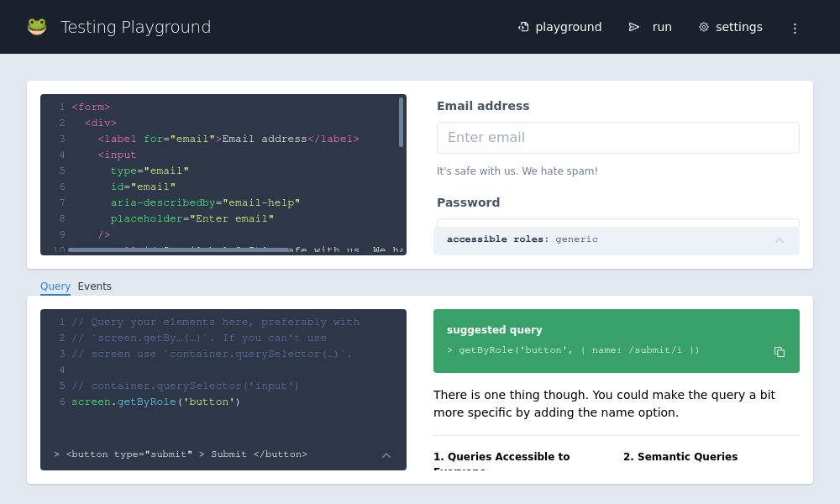This screenshot has width=840, height=504.
Task: Click the run play-triangle icon
Action: tap(634, 27)
